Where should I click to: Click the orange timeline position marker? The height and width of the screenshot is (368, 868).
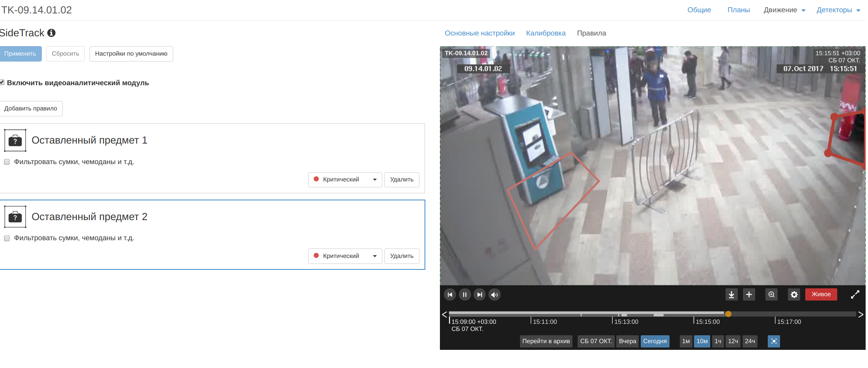pyautogui.click(x=728, y=314)
